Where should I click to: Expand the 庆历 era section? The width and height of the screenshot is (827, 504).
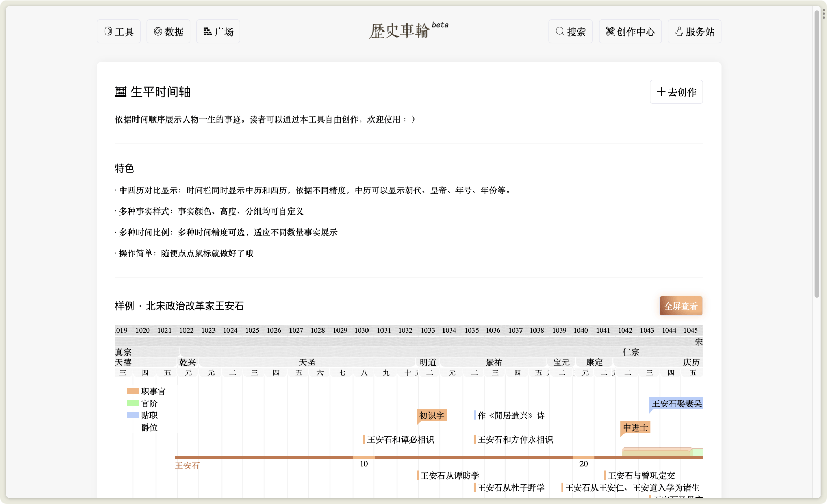pyautogui.click(x=693, y=362)
